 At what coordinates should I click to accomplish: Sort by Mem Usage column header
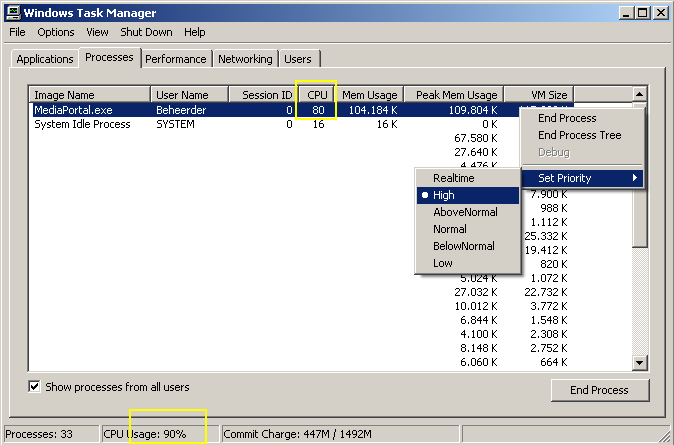click(x=370, y=95)
